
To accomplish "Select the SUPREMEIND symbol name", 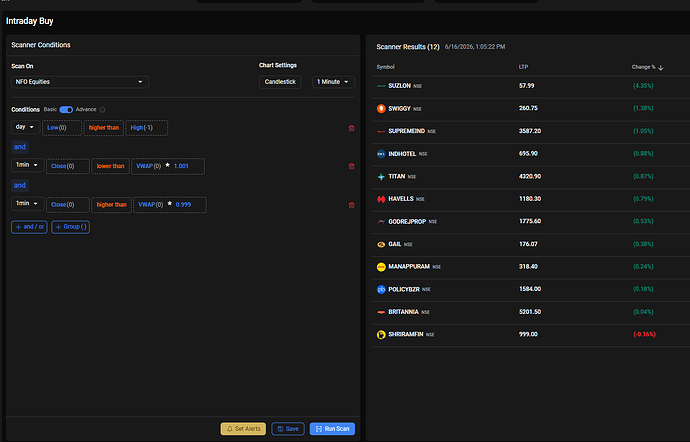I will pos(407,131).
